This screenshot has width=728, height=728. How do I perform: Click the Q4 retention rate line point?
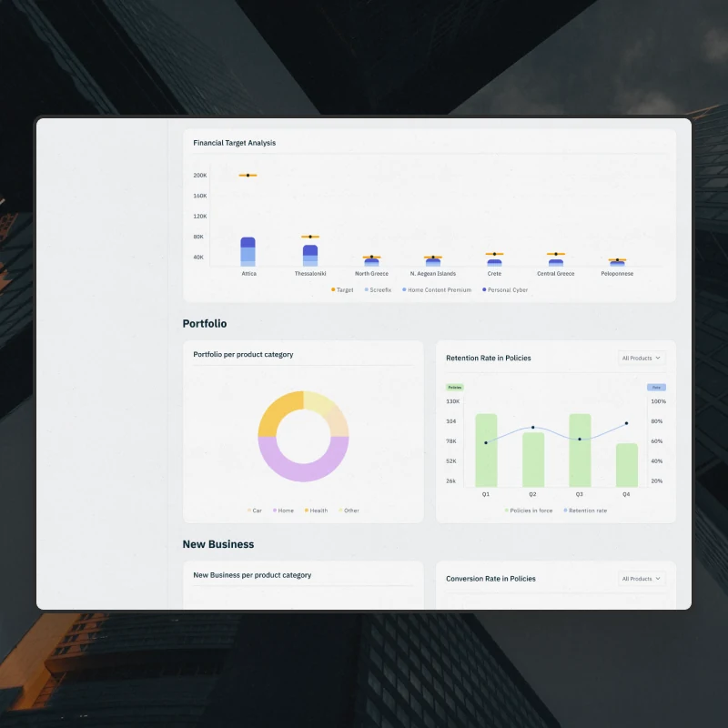click(627, 423)
